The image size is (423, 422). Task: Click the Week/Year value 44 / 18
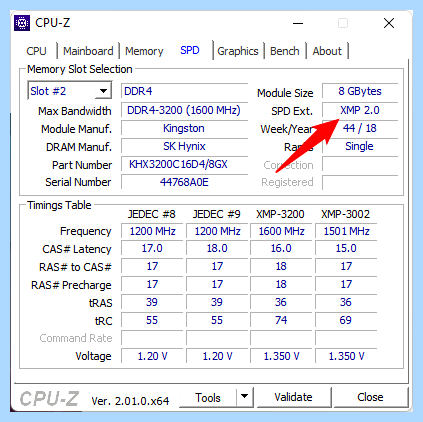[x=360, y=128]
